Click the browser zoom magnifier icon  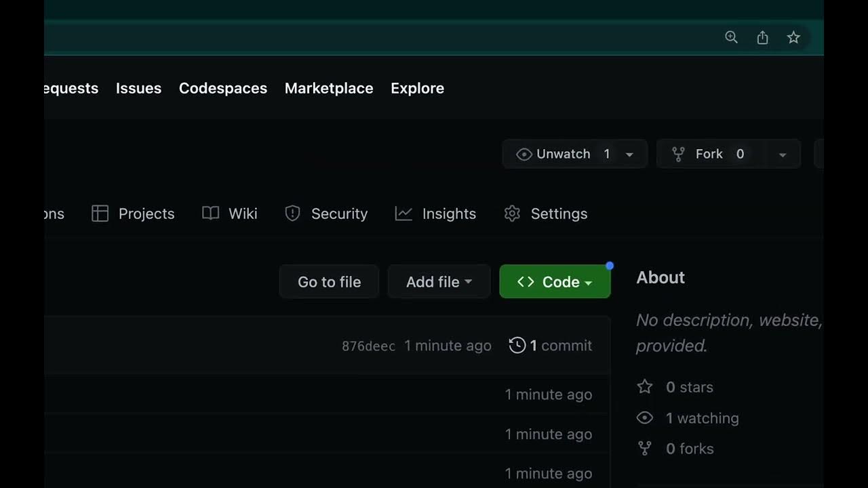(x=731, y=37)
